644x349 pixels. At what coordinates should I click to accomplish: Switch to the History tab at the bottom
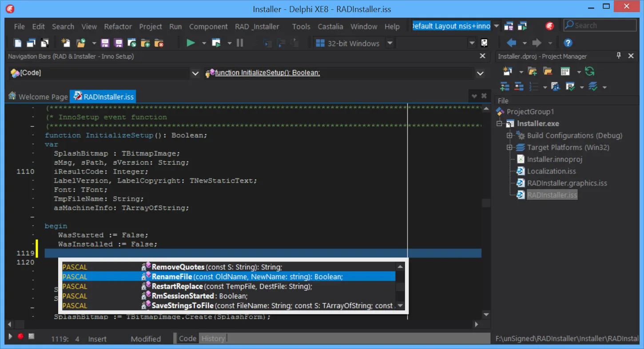tap(213, 338)
